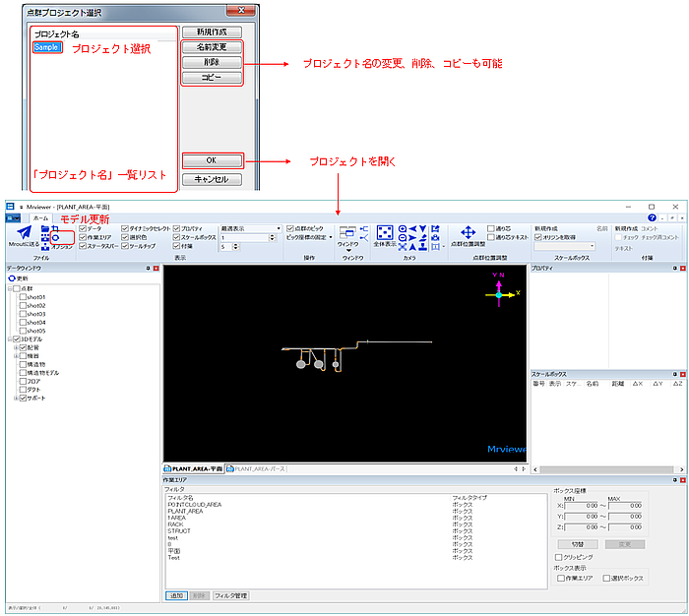This screenshot has height=616, width=689.
Task: Click the model update circle icon
Action: (x=56, y=238)
